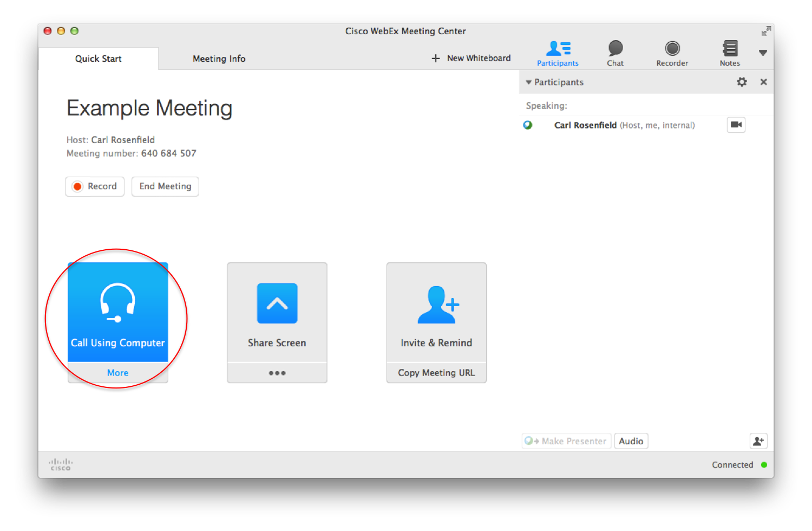Screen dimensions: 812x531
Task: Open Participants panel settings gear
Action: point(742,82)
